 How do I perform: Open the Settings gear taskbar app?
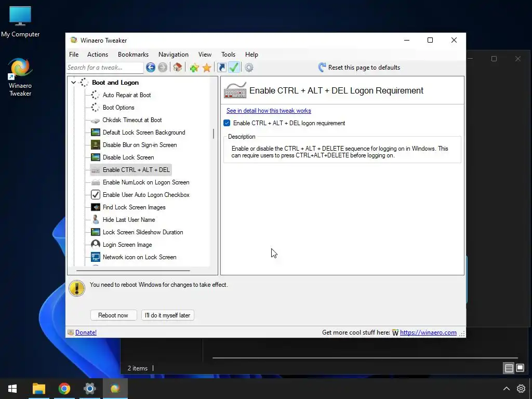(x=89, y=389)
